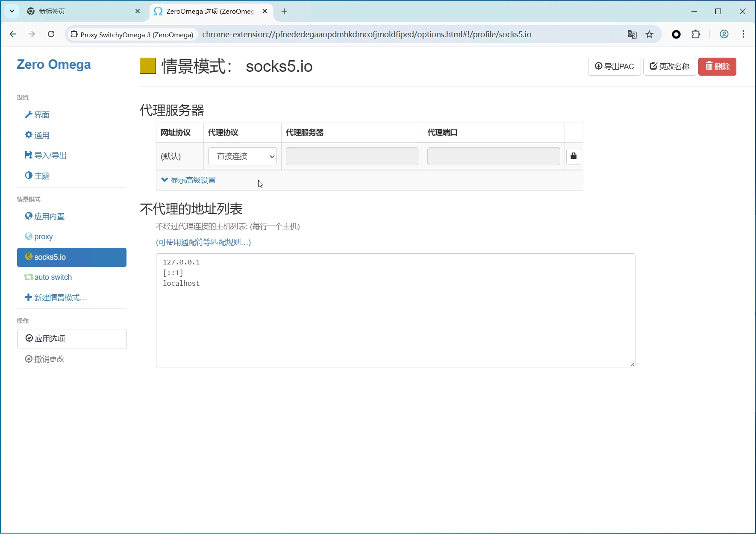This screenshot has width=756, height=534.
Task: Click the 导出PAC export button
Action: coord(614,67)
